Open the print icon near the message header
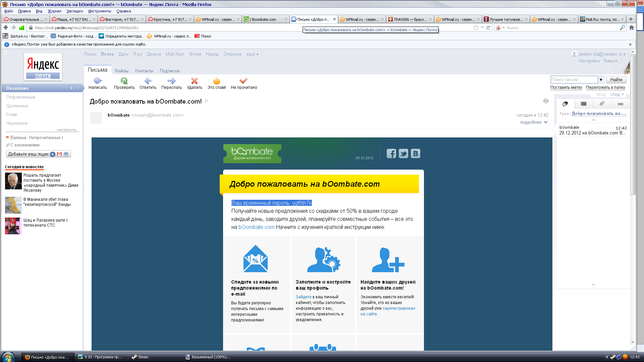 click(x=546, y=101)
